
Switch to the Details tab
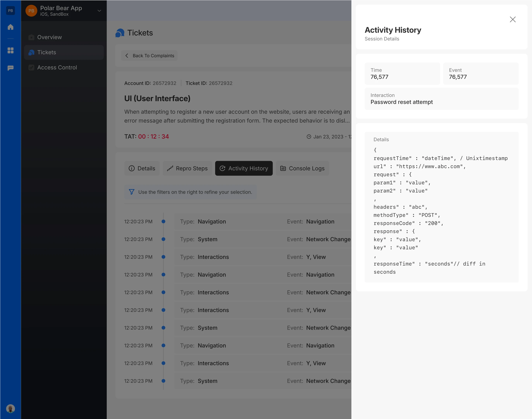[142, 168]
